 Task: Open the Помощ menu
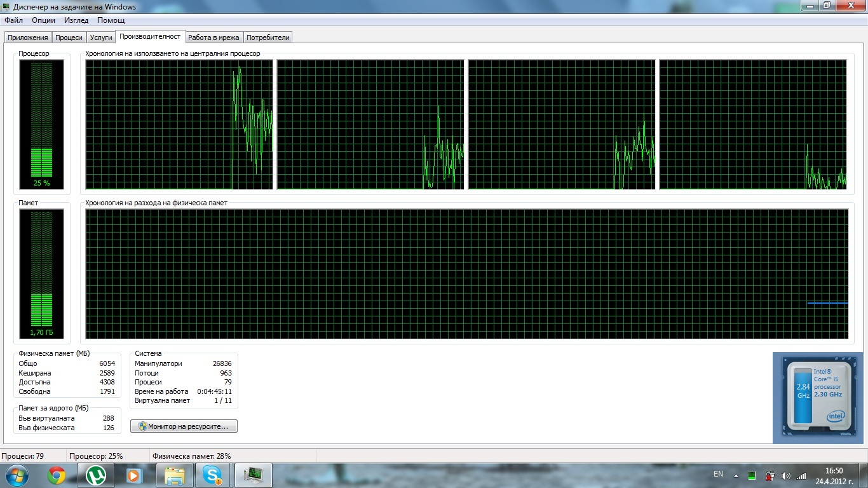(x=111, y=20)
